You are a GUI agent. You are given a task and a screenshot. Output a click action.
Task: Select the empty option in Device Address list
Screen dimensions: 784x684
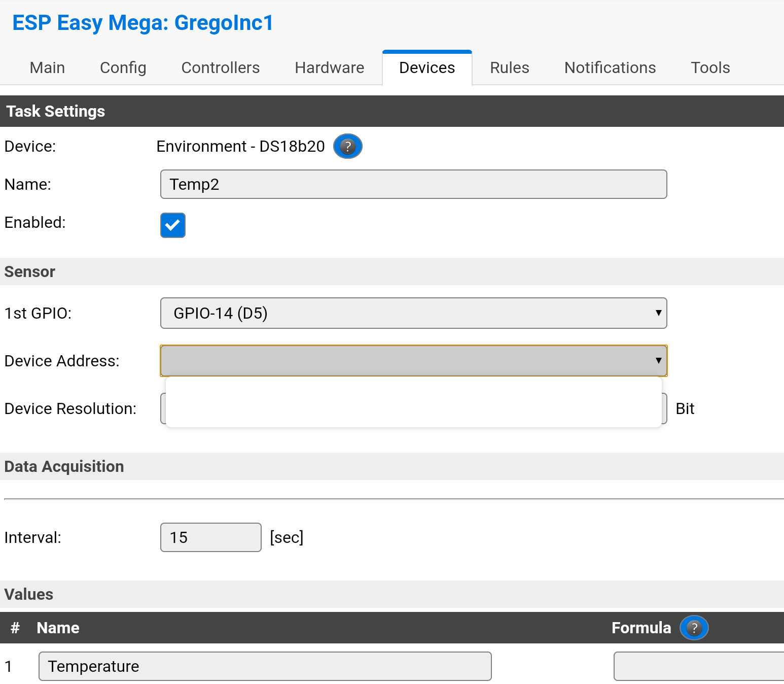(x=413, y=402)
